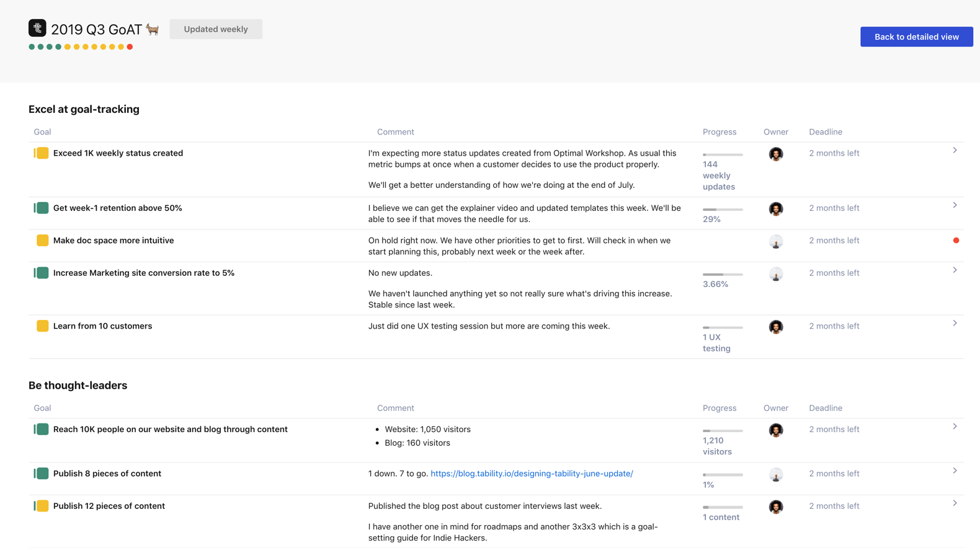
Task: Click owner avatar for Publish 8 pieces of content
Action: tap(775, 474)
